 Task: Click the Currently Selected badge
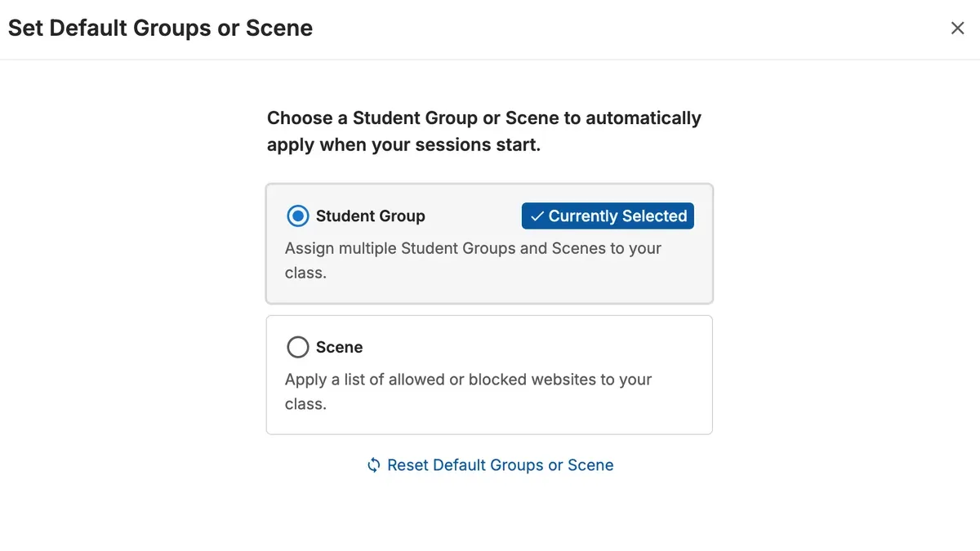click(x=608, y=216)
